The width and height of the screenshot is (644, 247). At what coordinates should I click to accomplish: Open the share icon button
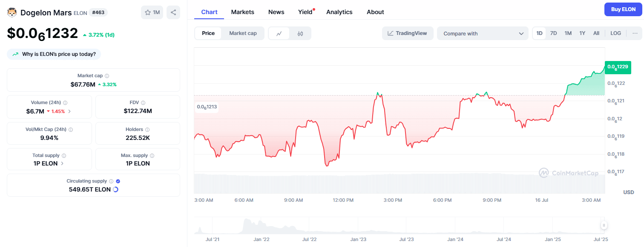click(x=173, y=12)
